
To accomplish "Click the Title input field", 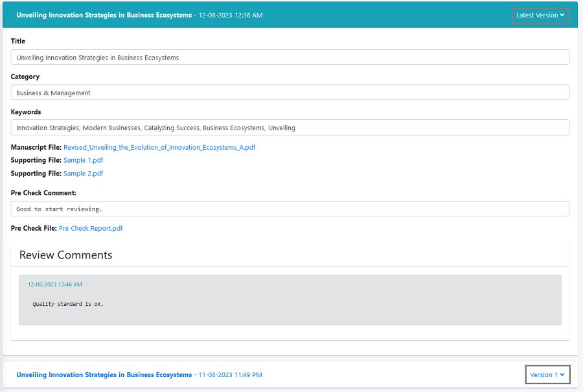I will [x=290, y=58].
